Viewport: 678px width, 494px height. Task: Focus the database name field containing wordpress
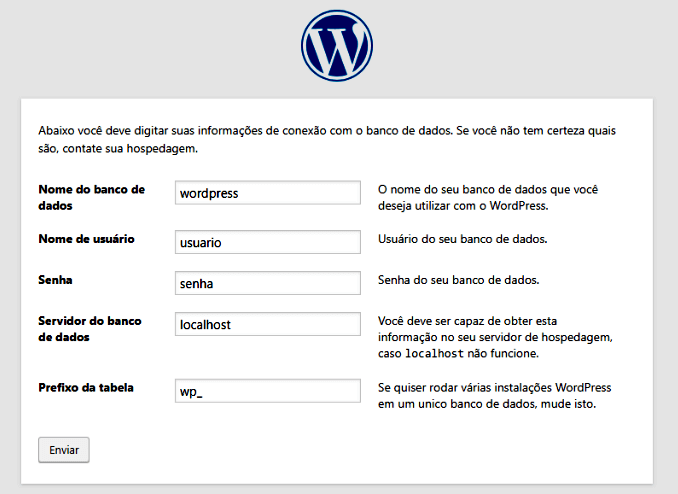click(268, 193)
